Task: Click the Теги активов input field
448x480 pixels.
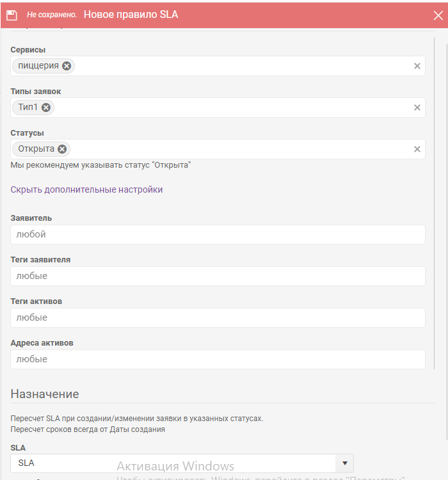Action: 218,317
